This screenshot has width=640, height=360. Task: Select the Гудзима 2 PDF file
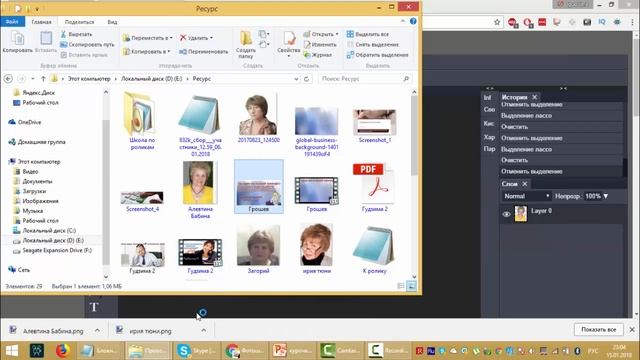click(374, 187)
